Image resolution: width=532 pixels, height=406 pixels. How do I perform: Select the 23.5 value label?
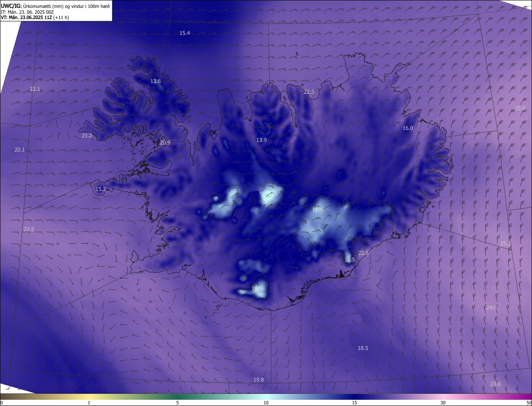click(x=29, y=229)
